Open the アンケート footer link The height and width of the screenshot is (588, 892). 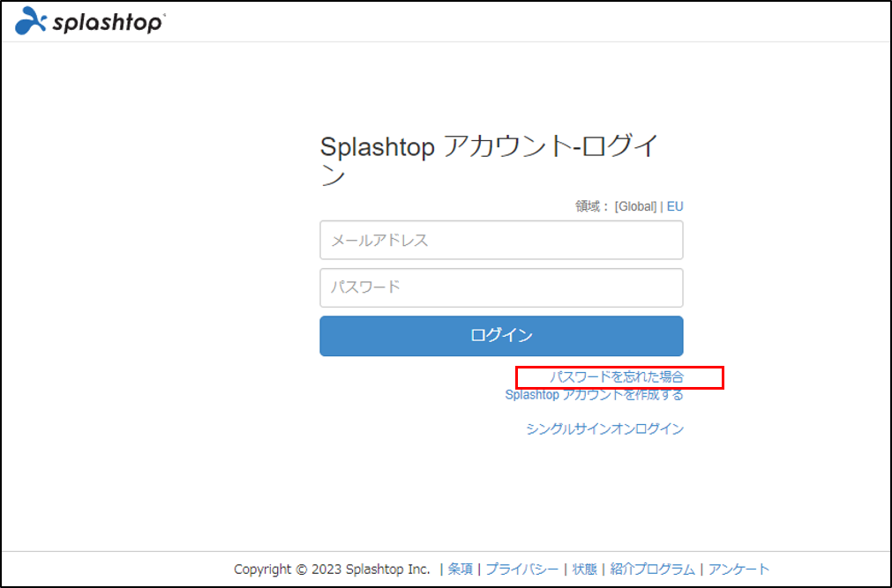(738, 569)
